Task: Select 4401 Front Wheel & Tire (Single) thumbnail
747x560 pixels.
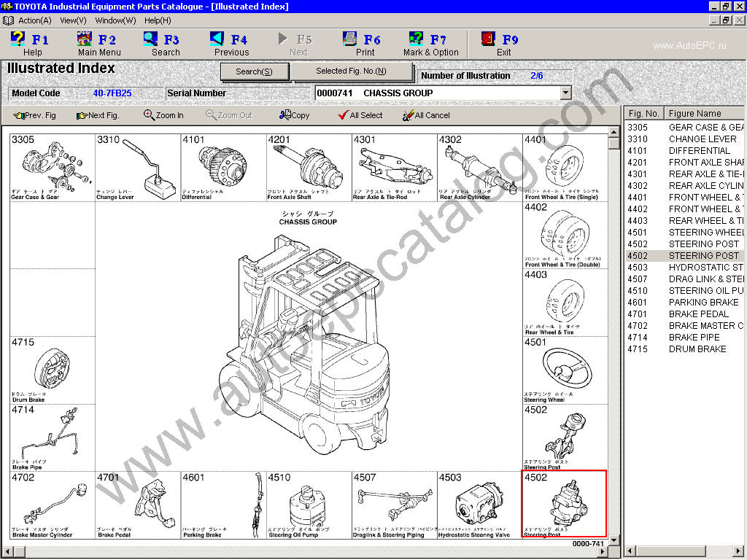Action: pyautogui.click(x=565, y=168)
